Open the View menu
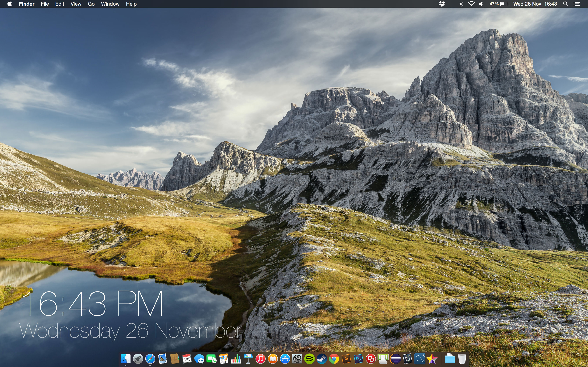The height and width of the screenshot is (367, 588). pyautogui.click(x=76, y=4)
